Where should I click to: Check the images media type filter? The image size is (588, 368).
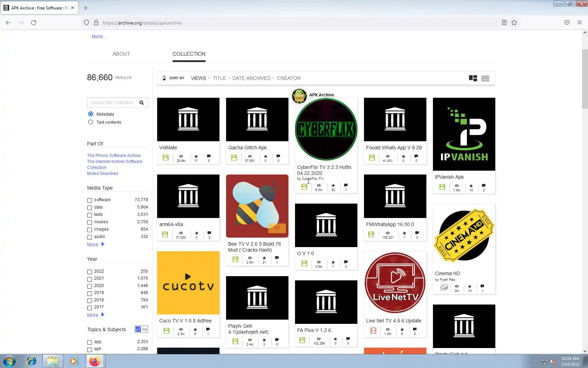tap(90, 230)
